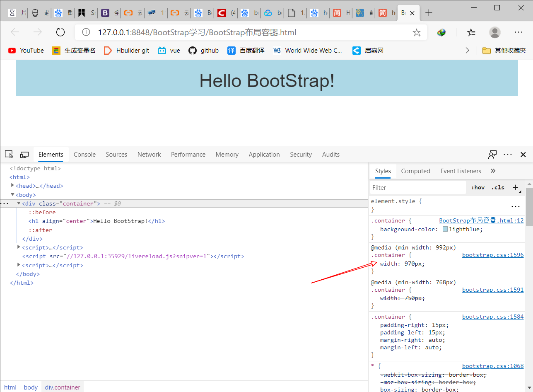This screenshot has width=533, height=392.
Task: Open bootstrap.css:1584 source link
Action: [x=493, y=317]
